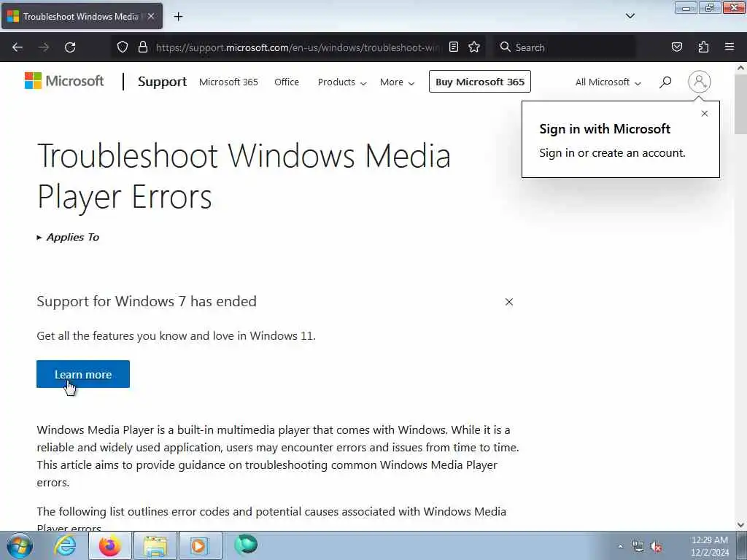Launch Internet Explorer from the taskbar
The image size is (747, 560).
[x=65, y=545]
